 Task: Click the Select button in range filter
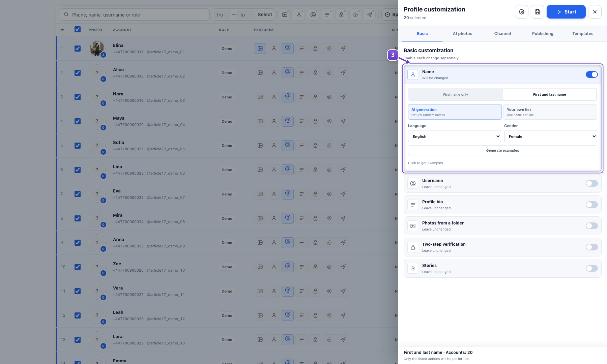[x=265, y=14]
